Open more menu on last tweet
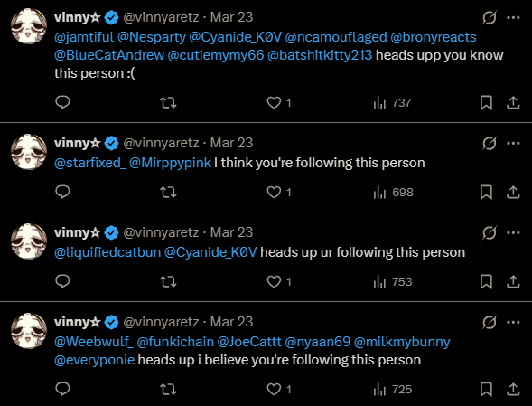The width and height of the screenshot is (532, 406). pyautogui.click(x=513, y=323)
